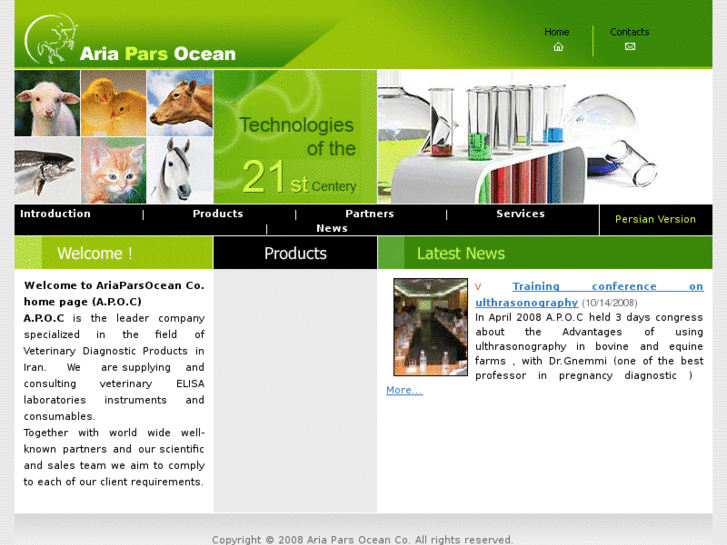Click the lamb photo in banner
This screenshot has width=727, height=545.
pyautogui.click(x=47, y=103)
